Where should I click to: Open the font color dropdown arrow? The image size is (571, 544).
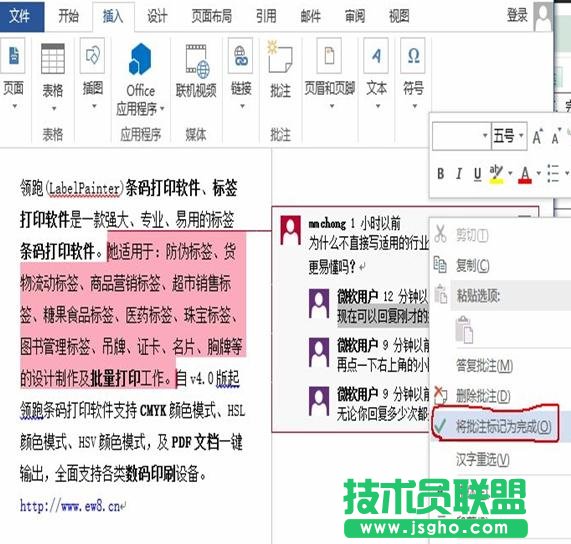click(x=538, y=174)
